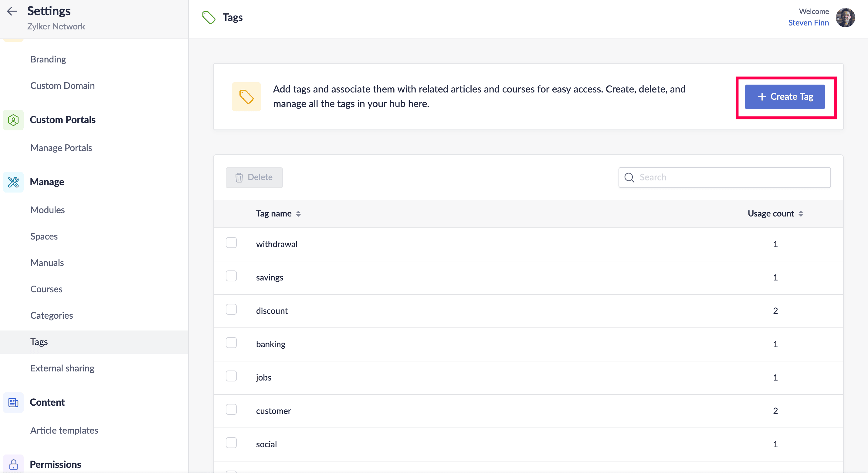The image size is (868, 473).
Task: Click the Create Tag button
Action: [785, 97]
